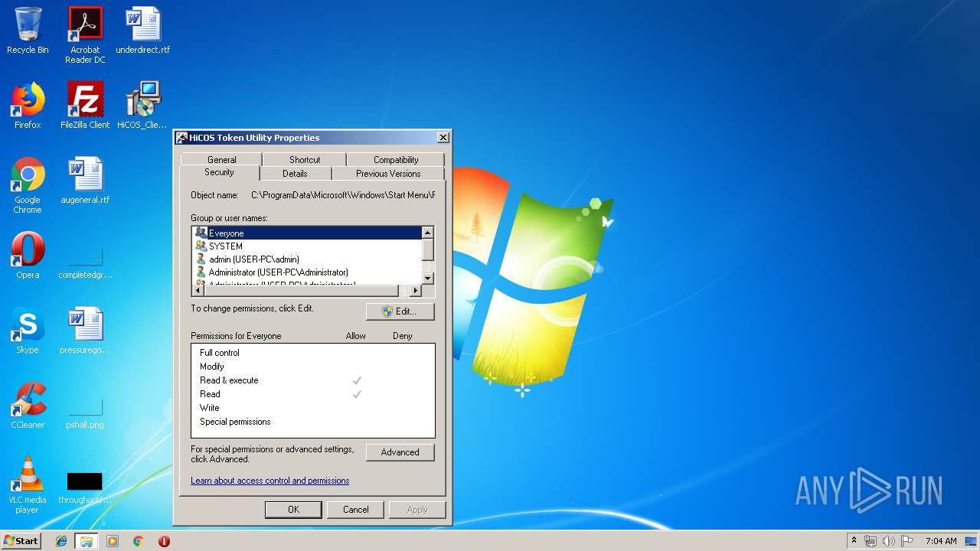This screenshot has width=980, height=551.
Task: Select the Security tab
Action: point(219,172)
